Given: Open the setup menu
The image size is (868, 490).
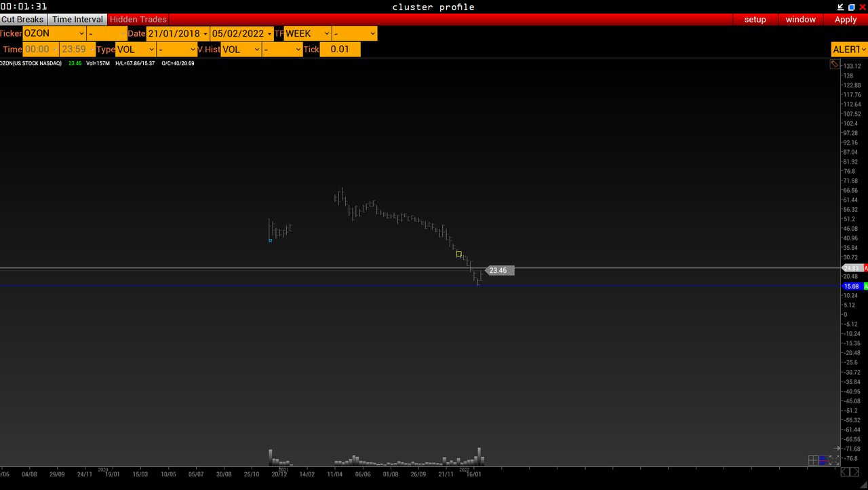Looking at the screenshot, I should [x=755, y=20].
